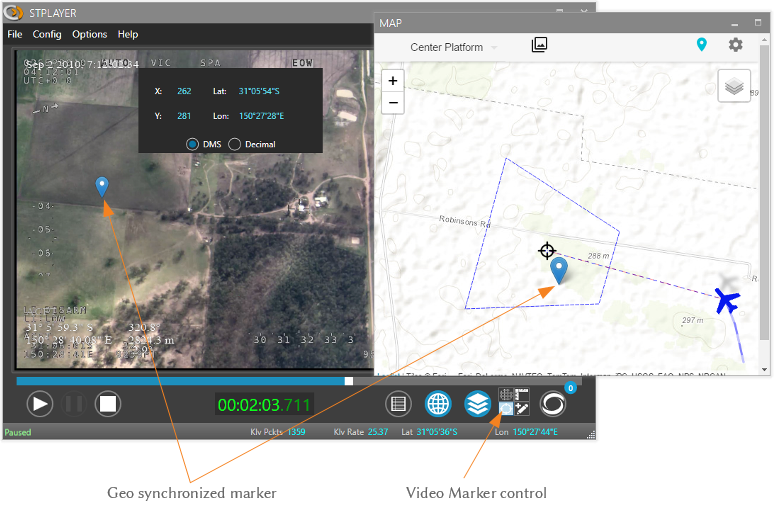
Task: Zoom in on the map
Action: click(x=393, y=81)
